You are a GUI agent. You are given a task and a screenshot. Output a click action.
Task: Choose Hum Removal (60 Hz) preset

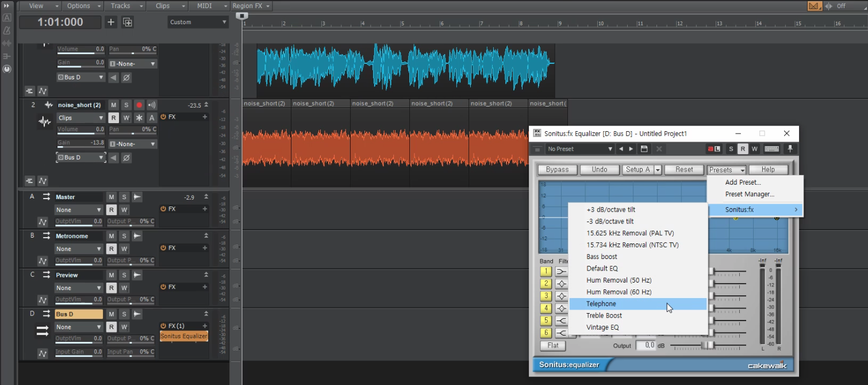pyautogui.click(x=637, y=292)
